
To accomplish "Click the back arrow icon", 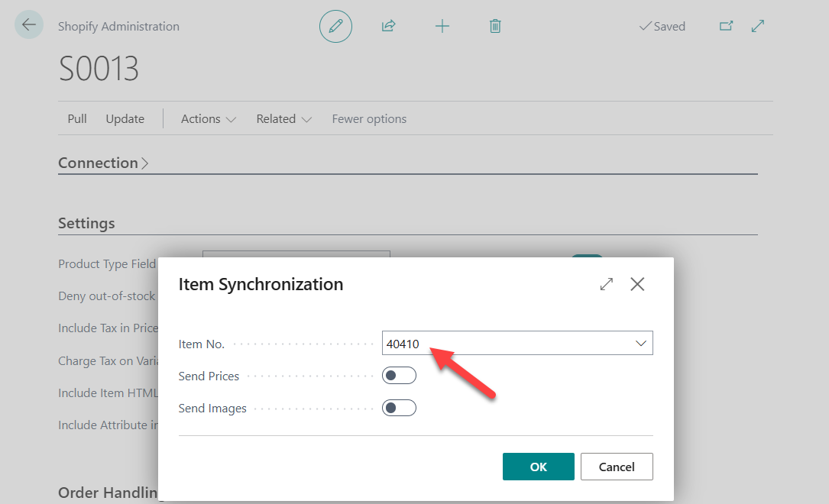I will click(x=29, y=25).
